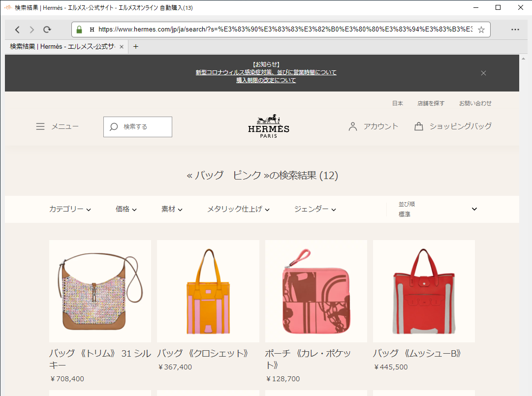Click the ¥367,400 price text
Screen dimensions: 532x396
[x=175, y=367]
